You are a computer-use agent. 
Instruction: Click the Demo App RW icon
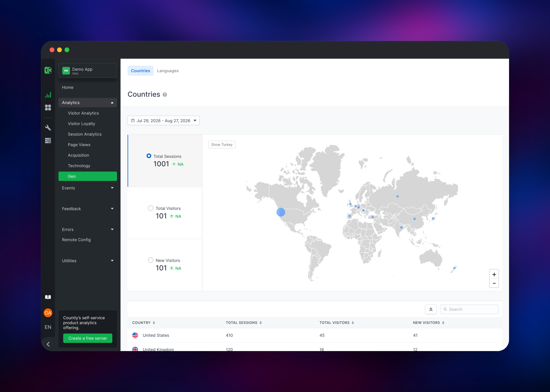(66, 71)
